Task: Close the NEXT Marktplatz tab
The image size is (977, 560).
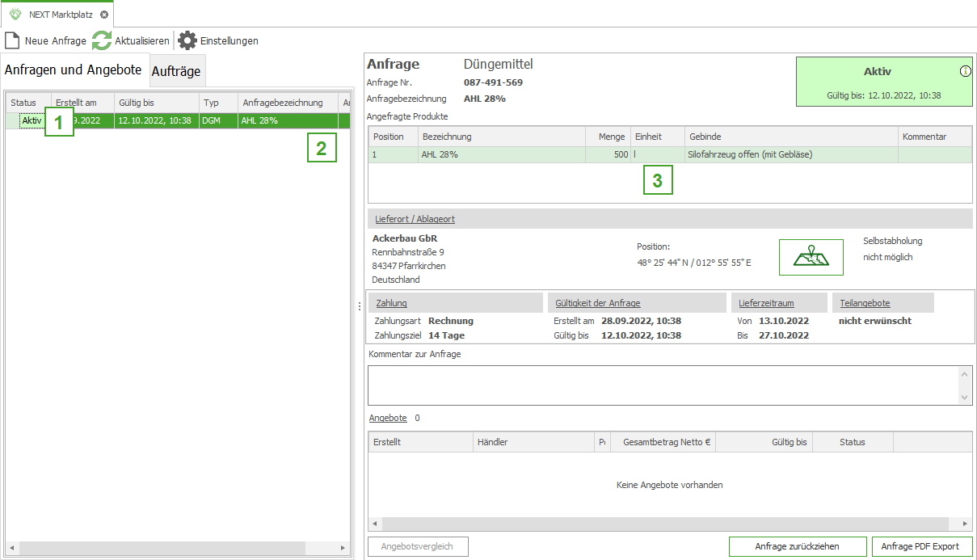Action: point(104,15)
